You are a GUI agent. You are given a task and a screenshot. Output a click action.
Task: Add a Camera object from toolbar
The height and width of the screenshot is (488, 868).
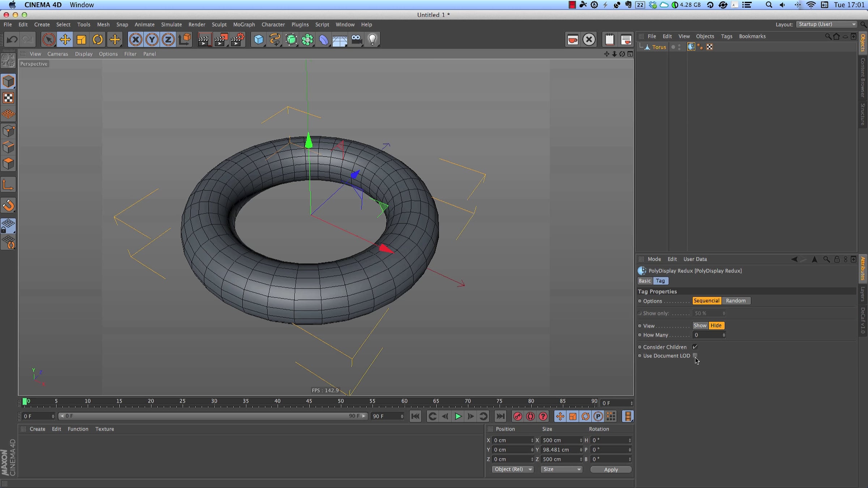pos(356,39)
